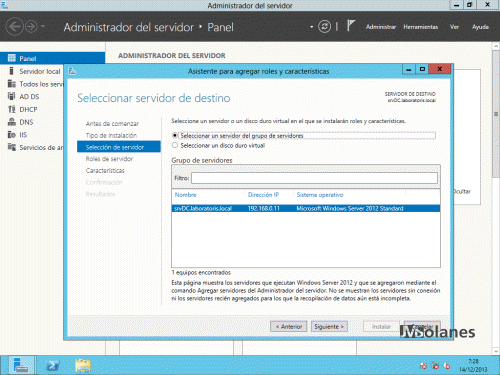Click the '< Anterior' button

click(289, 327)
